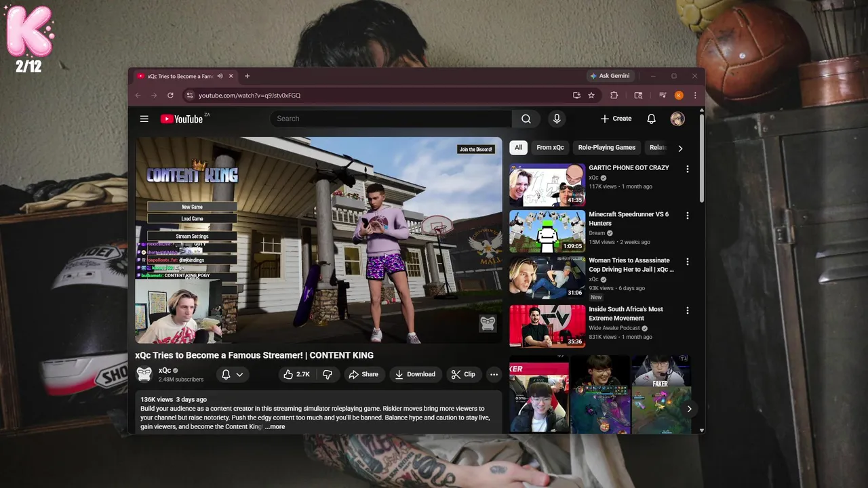Click the search magnifier button
Screen dimensions: 868x488
pyautogui.click(x=526, y=119)
